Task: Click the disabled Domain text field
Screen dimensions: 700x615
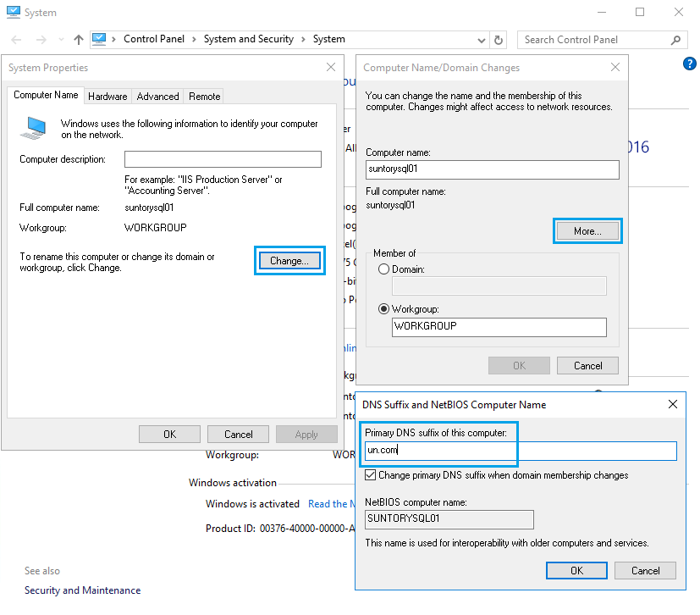Action: point(499,285)
